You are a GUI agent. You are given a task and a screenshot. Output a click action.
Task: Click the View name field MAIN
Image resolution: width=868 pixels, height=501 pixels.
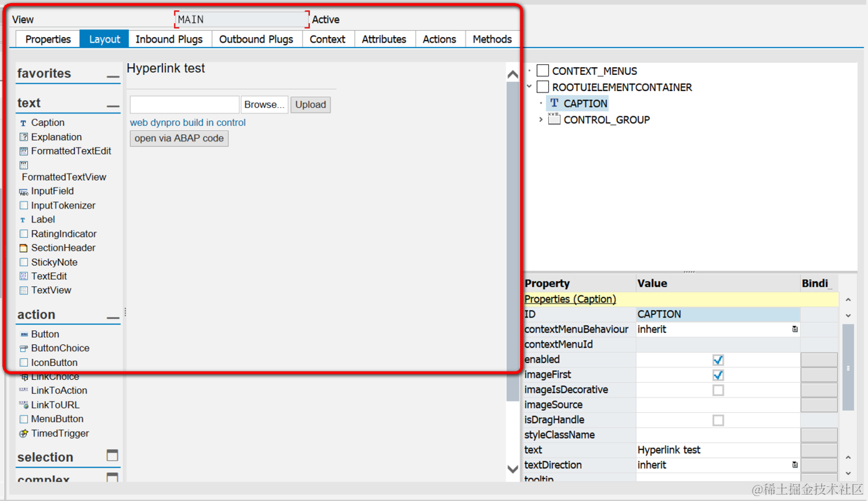tap(241, 20)
